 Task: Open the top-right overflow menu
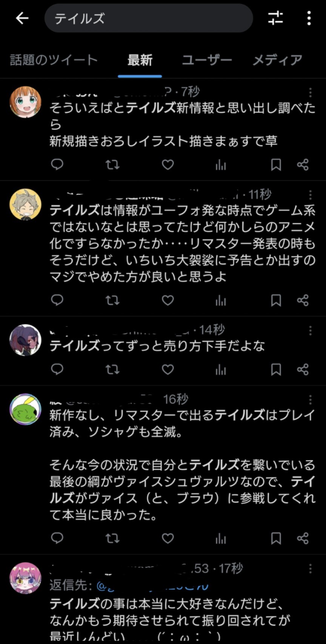click(x=309, y=18)
